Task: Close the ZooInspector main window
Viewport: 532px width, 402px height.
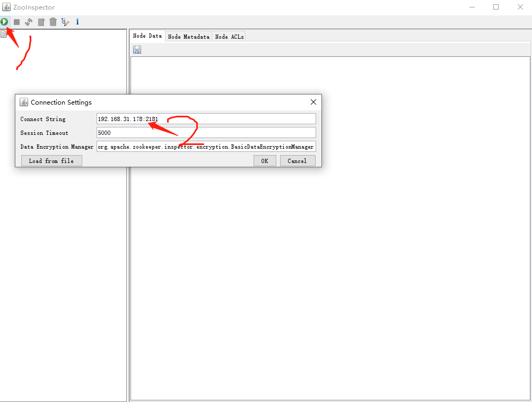Action: [x=520, y=7]
